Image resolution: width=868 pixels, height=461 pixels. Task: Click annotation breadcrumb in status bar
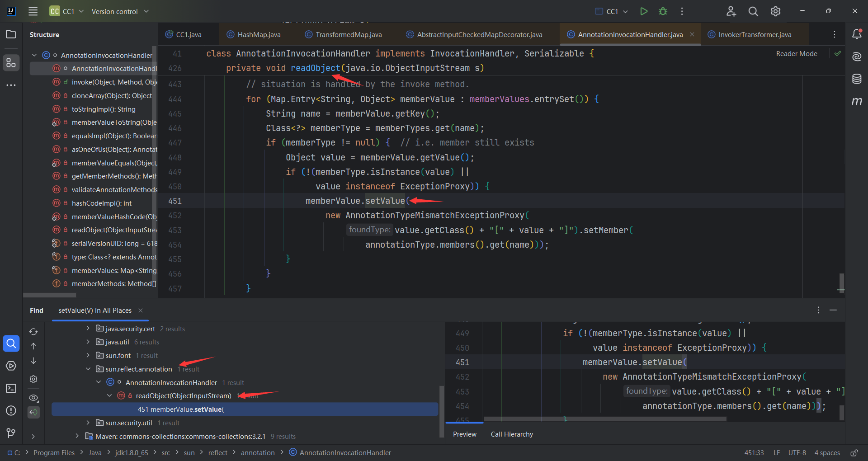[258, 453]
